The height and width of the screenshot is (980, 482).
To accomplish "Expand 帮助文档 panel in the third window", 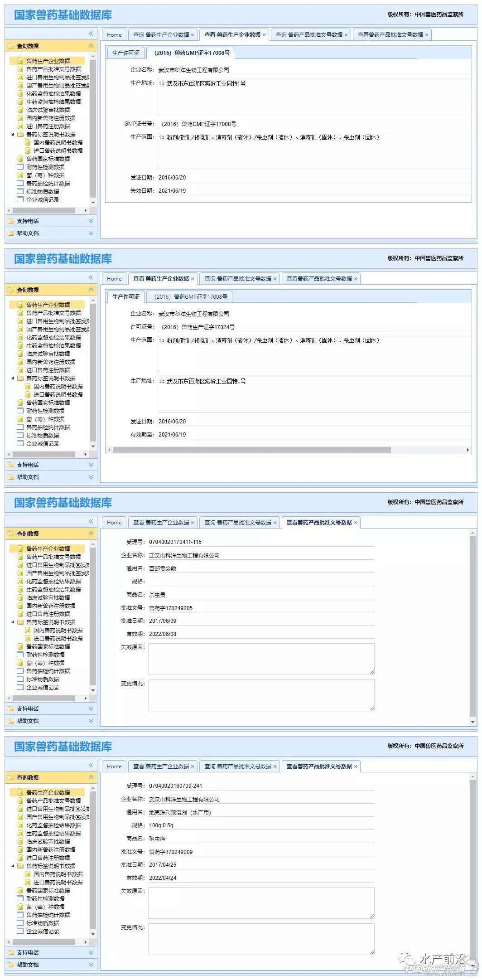I will tap(91, 721).
